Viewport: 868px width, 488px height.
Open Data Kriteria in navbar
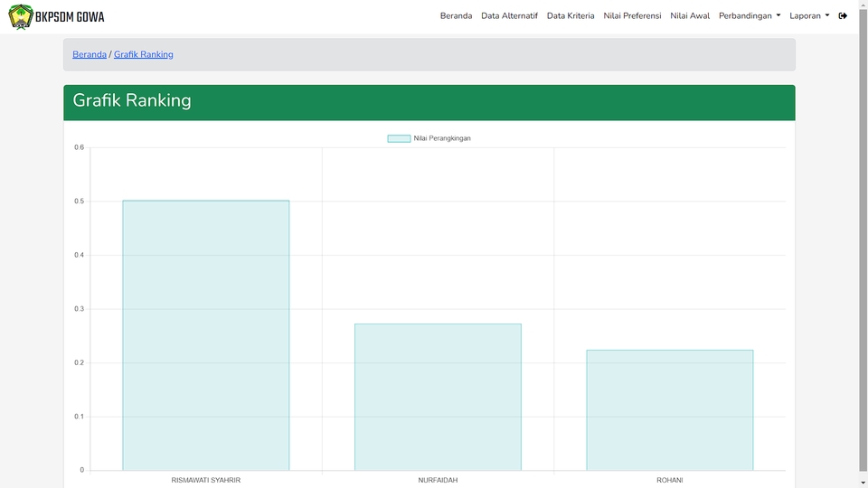pos(571,16)
